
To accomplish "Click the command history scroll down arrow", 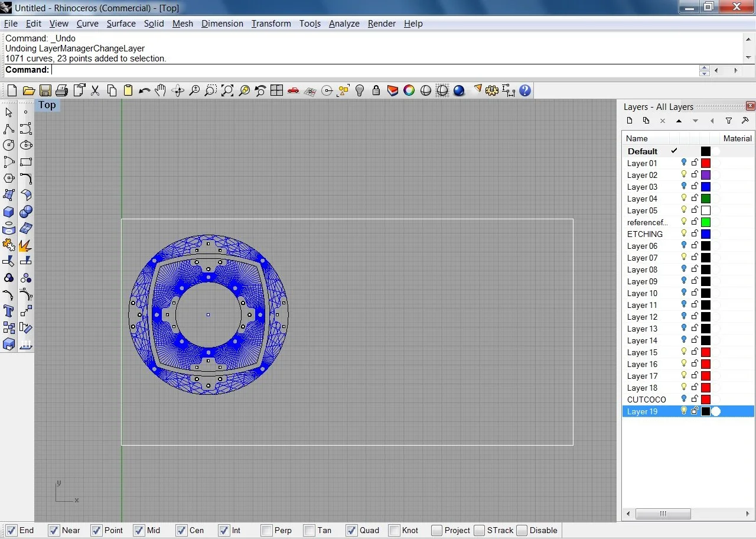I will [749, 57].
